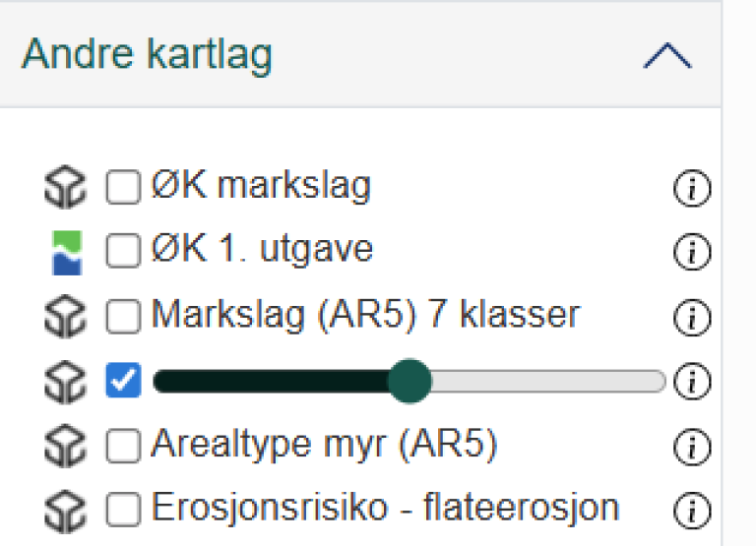Click the layer icon beside Erosjonsrisiko - flateerosjon

(x=66, y=510)
